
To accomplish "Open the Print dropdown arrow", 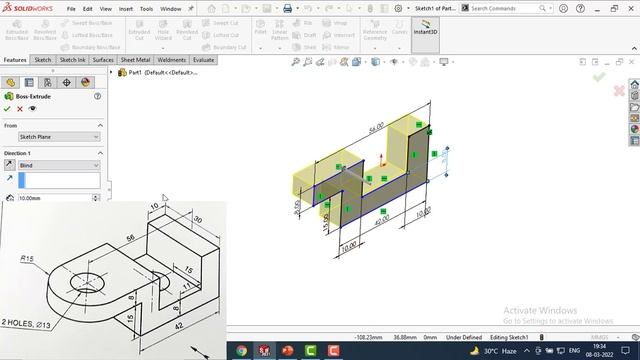I will pos(297,8).
